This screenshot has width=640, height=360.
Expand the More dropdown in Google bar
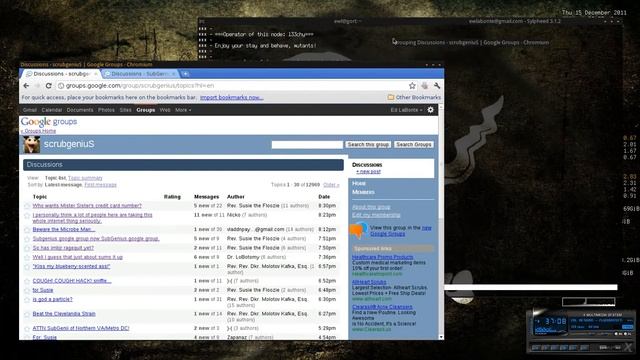pos(183,110)
